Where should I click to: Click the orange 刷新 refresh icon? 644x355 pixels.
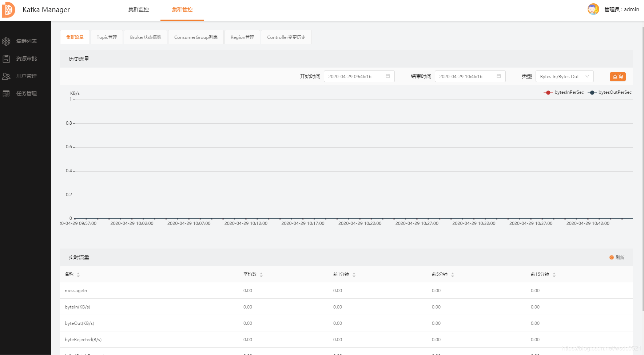(x=612, y=257)
